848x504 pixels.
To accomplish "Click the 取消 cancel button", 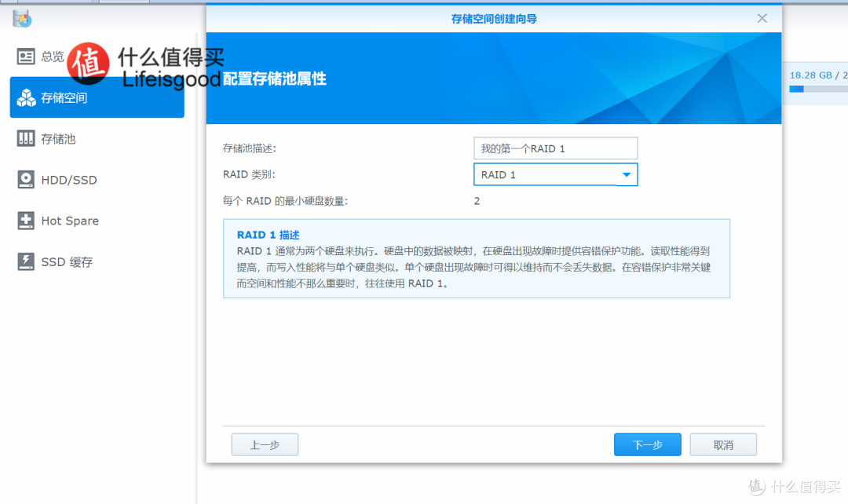I will (x=723, y=444).
